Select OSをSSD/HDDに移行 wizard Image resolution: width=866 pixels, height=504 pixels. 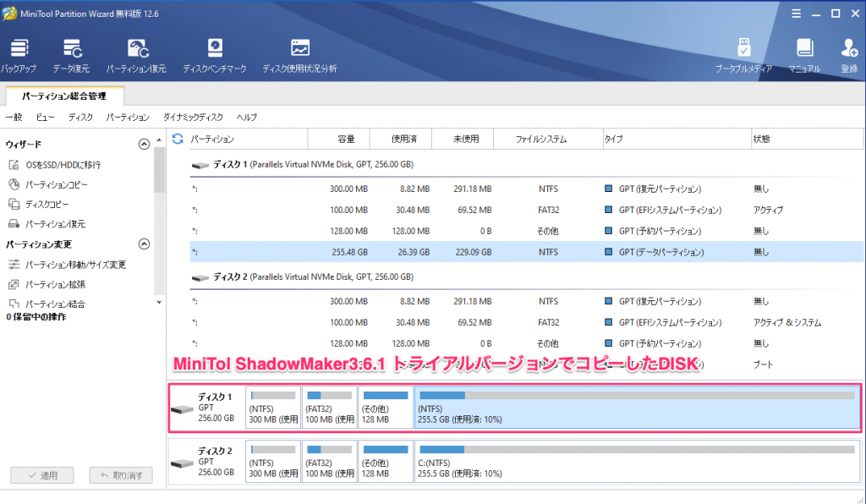55,165
